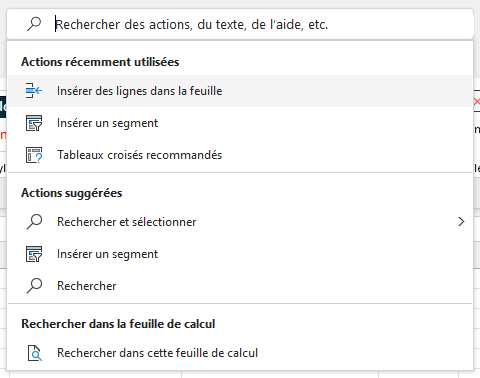480x378 pixels.
Task: Click the insert-rows icon in recently used actions
Action: [34, 91]
